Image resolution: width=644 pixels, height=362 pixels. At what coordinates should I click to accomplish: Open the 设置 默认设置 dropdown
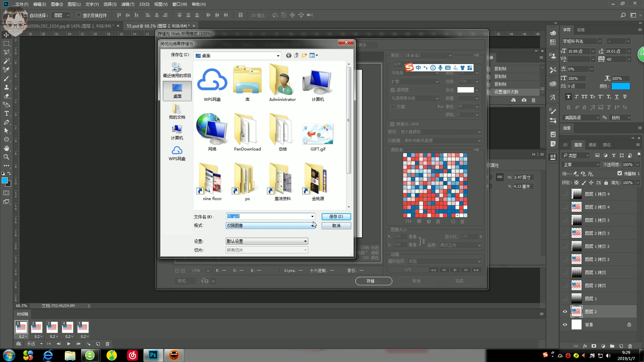click(305, 241)
